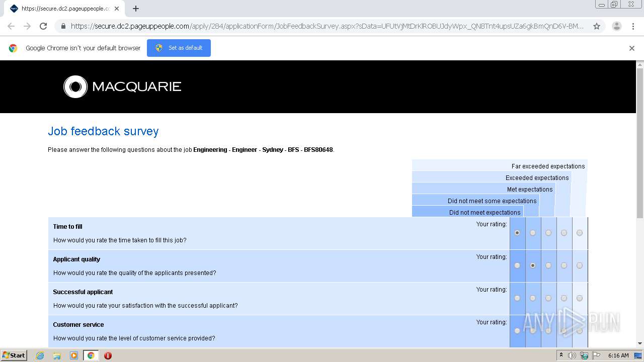Select 'Met expectations' for Time to fill
Screen dimensions: 644x362
point(548,233)
